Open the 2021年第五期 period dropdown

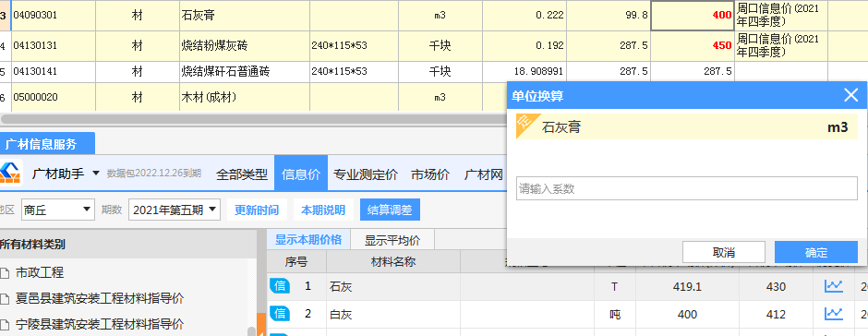point(175,210)
